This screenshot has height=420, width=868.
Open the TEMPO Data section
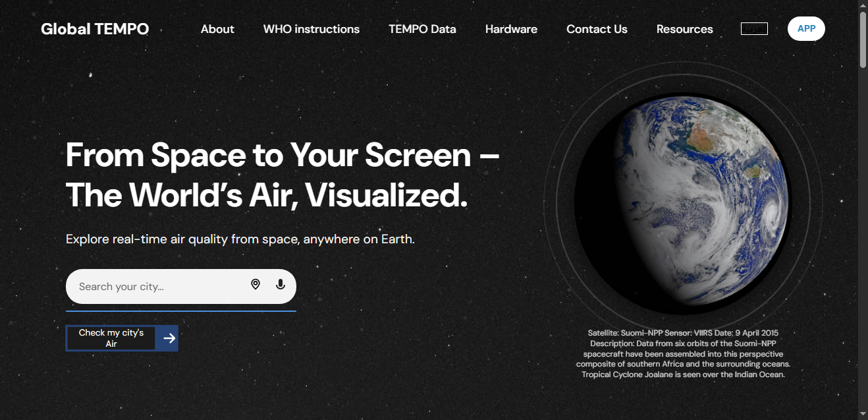tap(422, 29)
